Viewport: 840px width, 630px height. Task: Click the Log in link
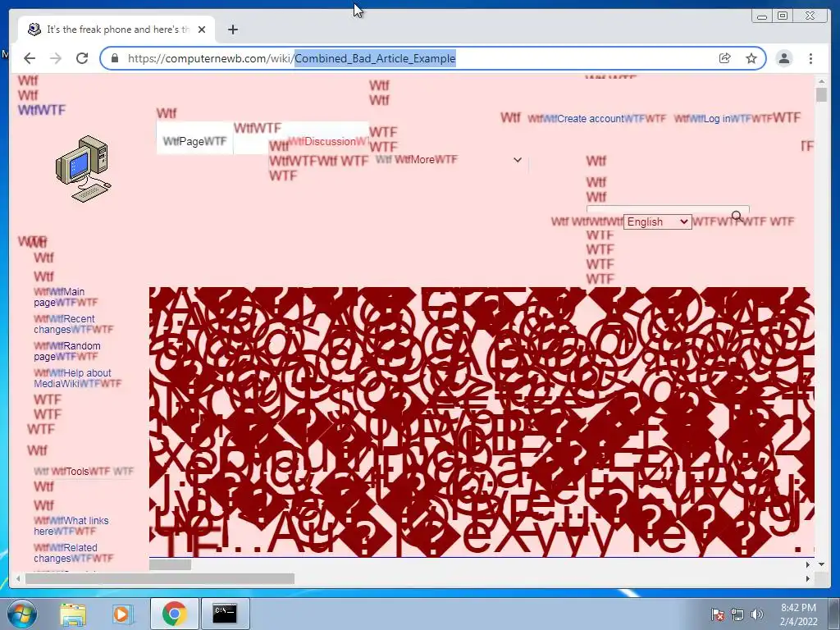point(719,118)
